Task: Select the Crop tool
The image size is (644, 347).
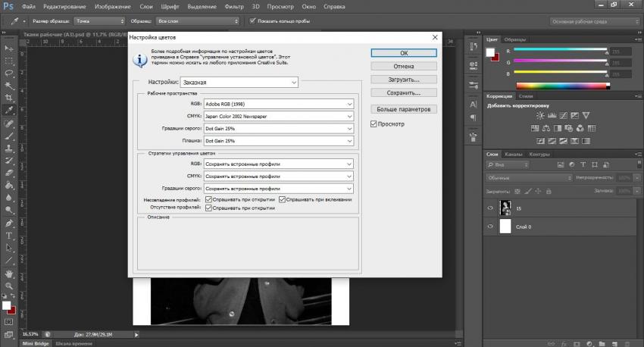Action: (x=9, y=98)
